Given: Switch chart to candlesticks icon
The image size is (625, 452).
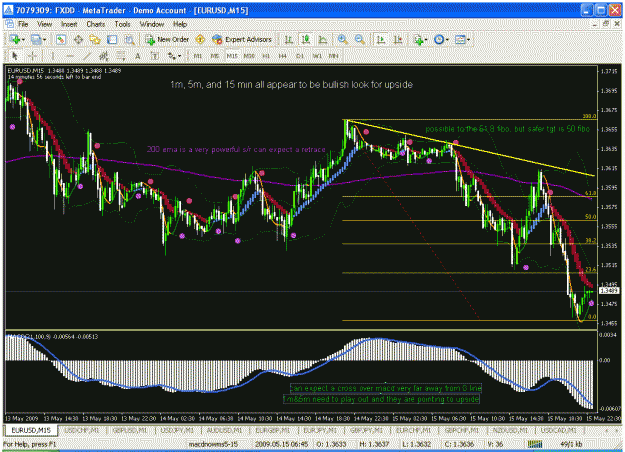Looking at the screenshot, I should (306, 39).
